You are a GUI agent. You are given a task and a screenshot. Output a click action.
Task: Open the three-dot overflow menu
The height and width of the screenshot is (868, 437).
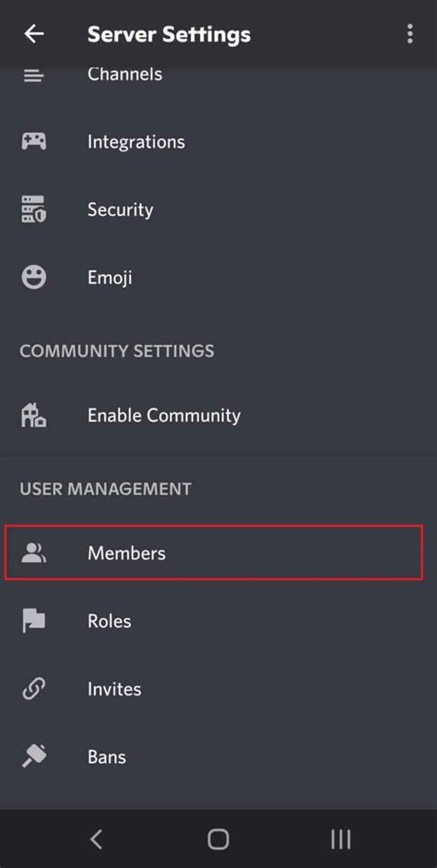[409, 34]
